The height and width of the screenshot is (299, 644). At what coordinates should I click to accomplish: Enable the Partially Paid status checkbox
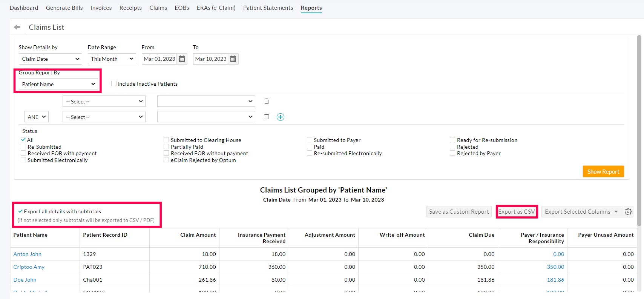(x=166, y=147)
